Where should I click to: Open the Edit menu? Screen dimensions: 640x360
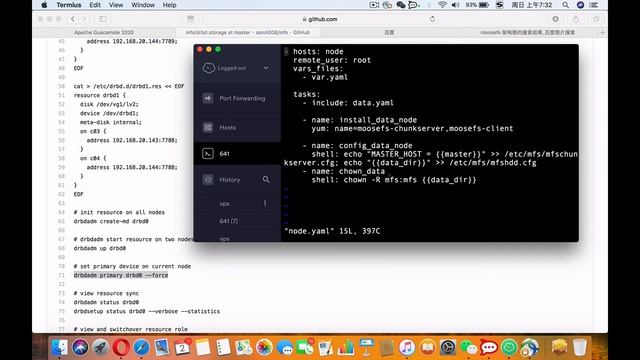(x=95, y=5)
